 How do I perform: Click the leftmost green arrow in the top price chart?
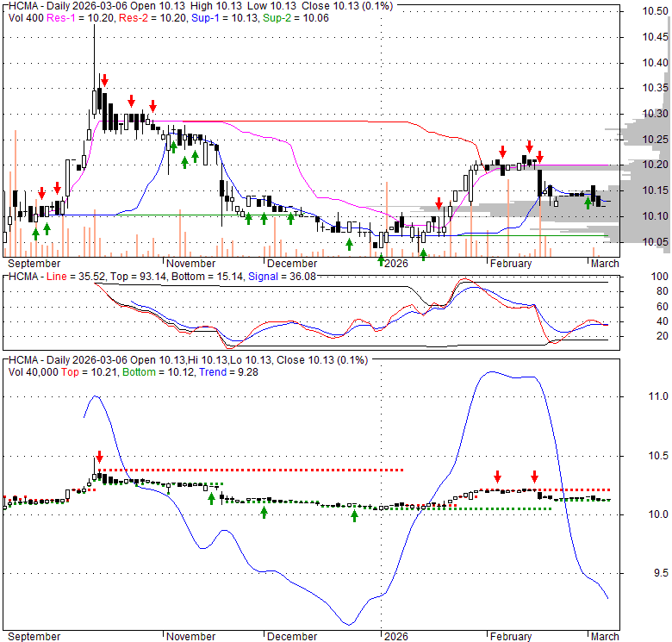pyautogui.click(x=35, y=233)
